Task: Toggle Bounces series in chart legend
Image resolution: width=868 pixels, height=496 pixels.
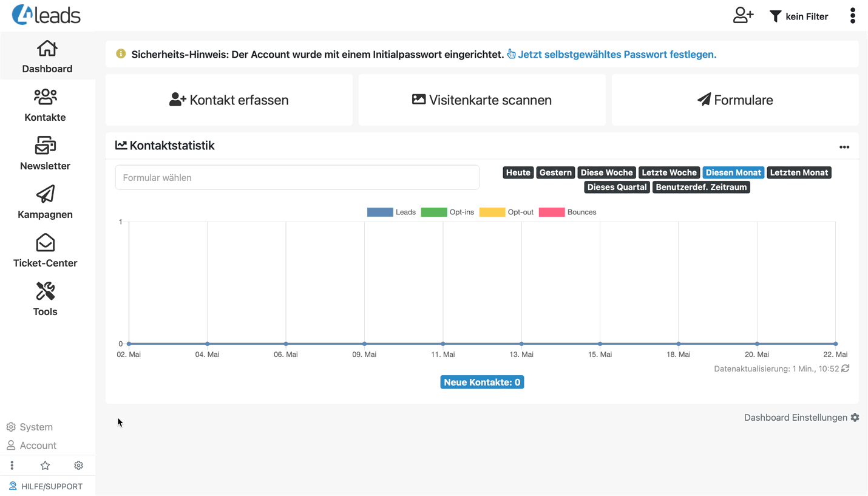Action: [x=568, y=212]
